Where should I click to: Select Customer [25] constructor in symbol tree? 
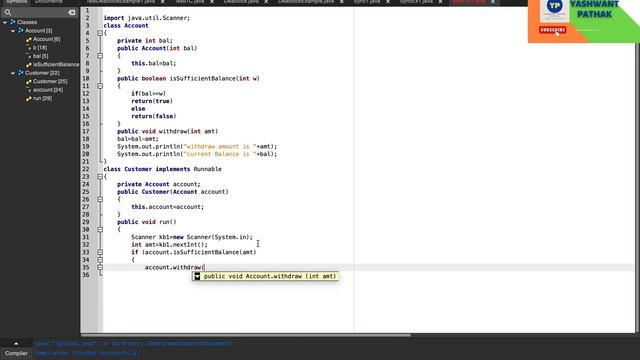[x=50, y=81]
